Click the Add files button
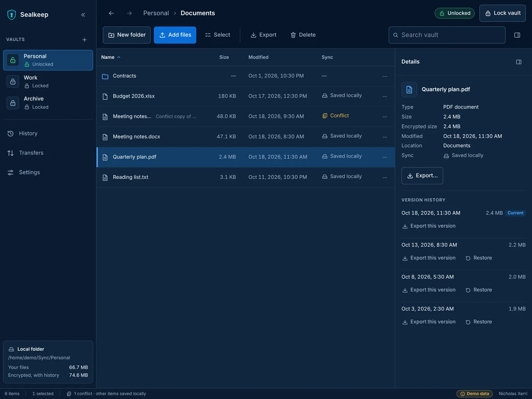Image resolution: width=532 pixels, height=399 pixels. 175,35
